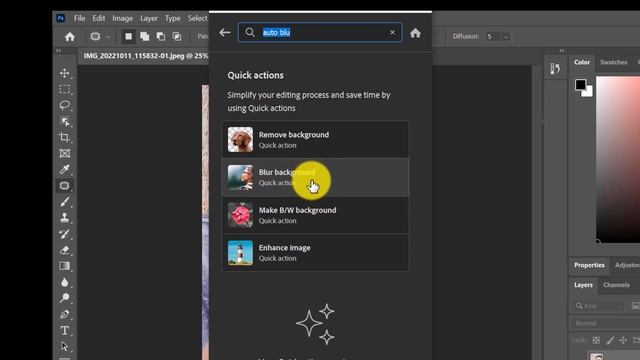Collapse the tools panel double arrows
The width and height of the screenshot is (640, 360).
(x=58, y=51)
